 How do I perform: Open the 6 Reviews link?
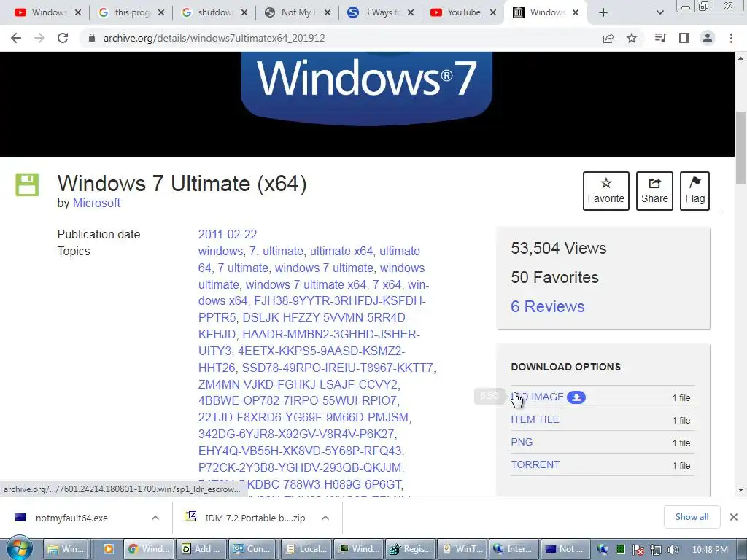[547, 306]
